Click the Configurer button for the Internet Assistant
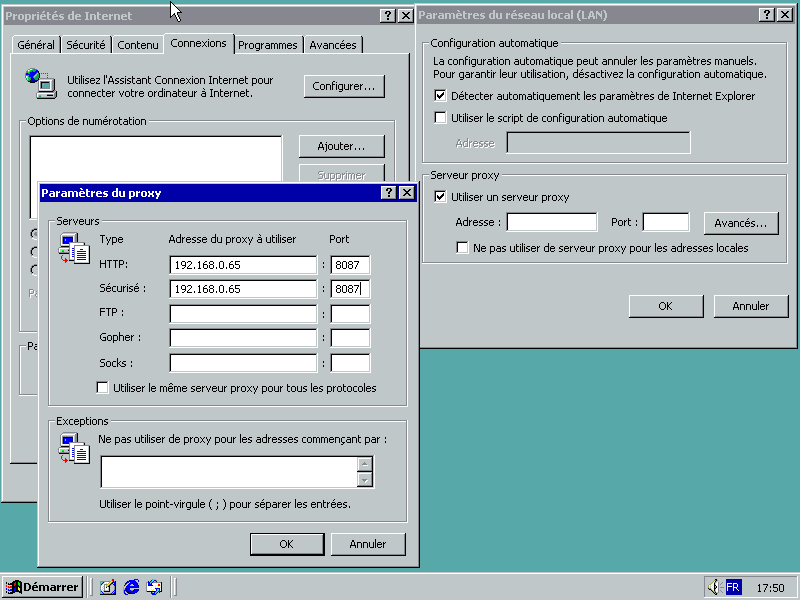 click(x=344, y=86)
